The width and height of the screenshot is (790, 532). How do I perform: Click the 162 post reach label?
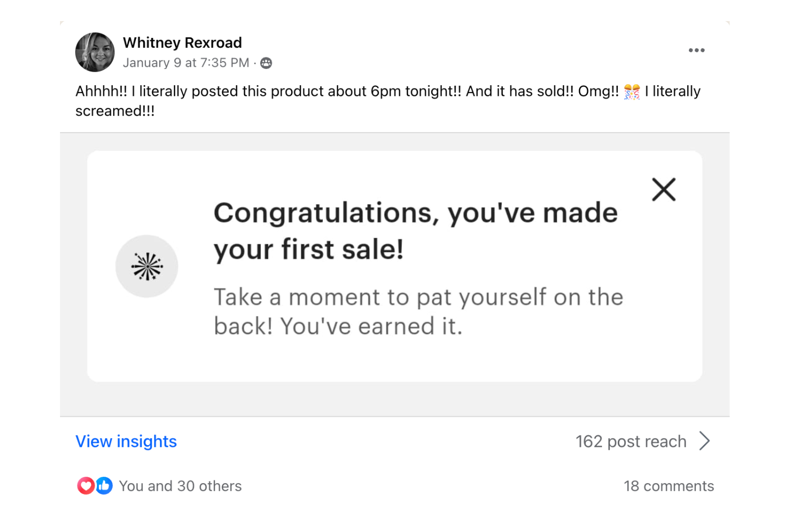tap(630, 441)
